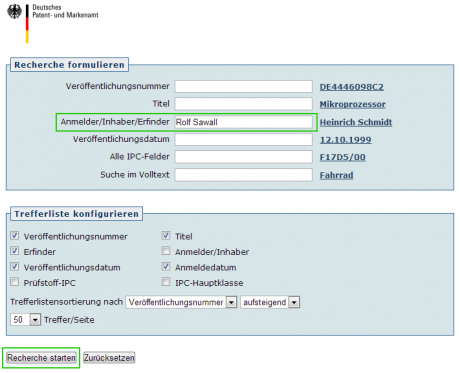Click the Suche im Volltext input field

click(243, 175)
